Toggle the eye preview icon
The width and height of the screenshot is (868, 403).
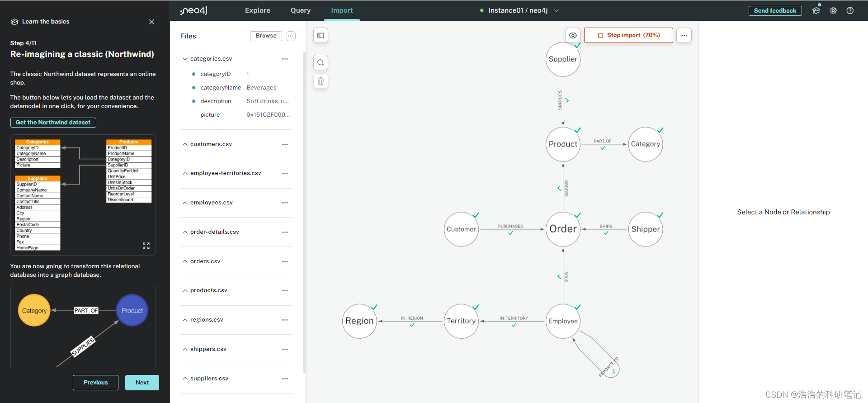click(573, 35)
